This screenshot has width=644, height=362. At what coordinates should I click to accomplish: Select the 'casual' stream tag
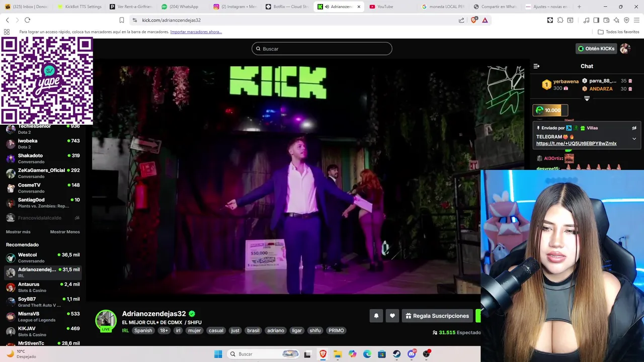216,330
